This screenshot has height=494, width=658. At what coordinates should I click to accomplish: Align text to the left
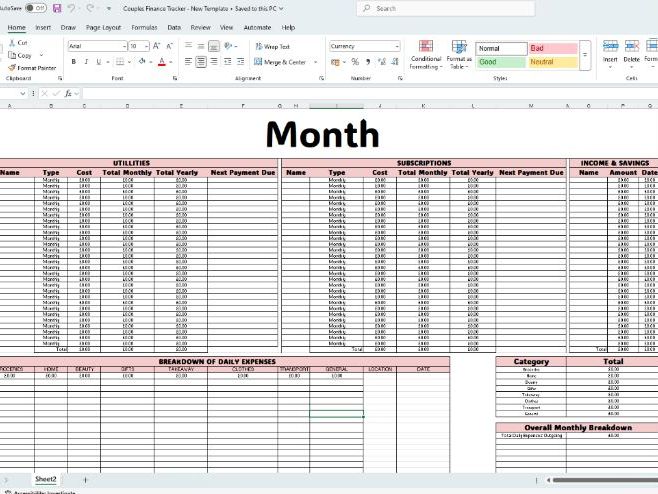click(x=188, y=62)
